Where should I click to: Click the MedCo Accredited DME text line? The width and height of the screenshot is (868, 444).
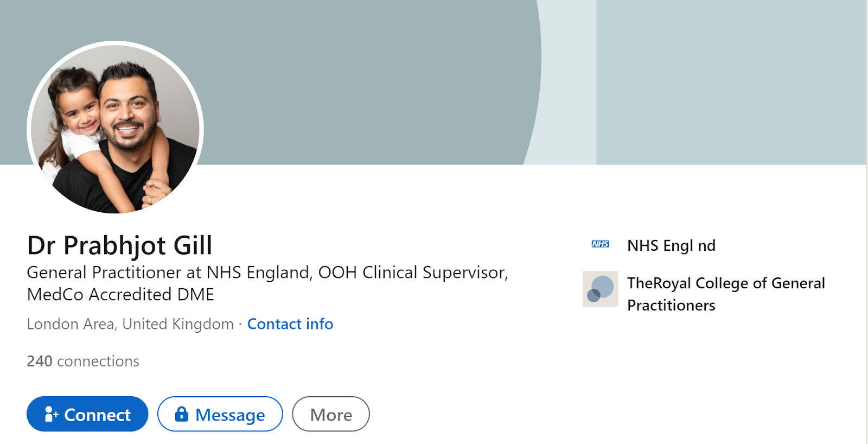(x=120, y=295)
